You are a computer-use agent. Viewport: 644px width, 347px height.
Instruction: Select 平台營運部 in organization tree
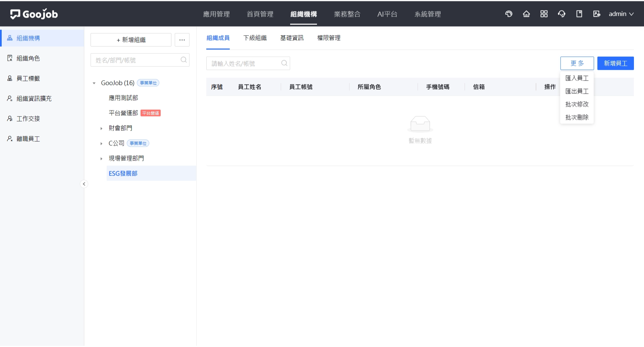123,113
